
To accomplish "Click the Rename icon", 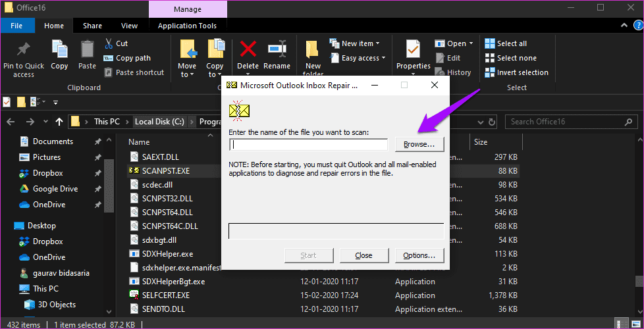I will click(x=277, y=49).
